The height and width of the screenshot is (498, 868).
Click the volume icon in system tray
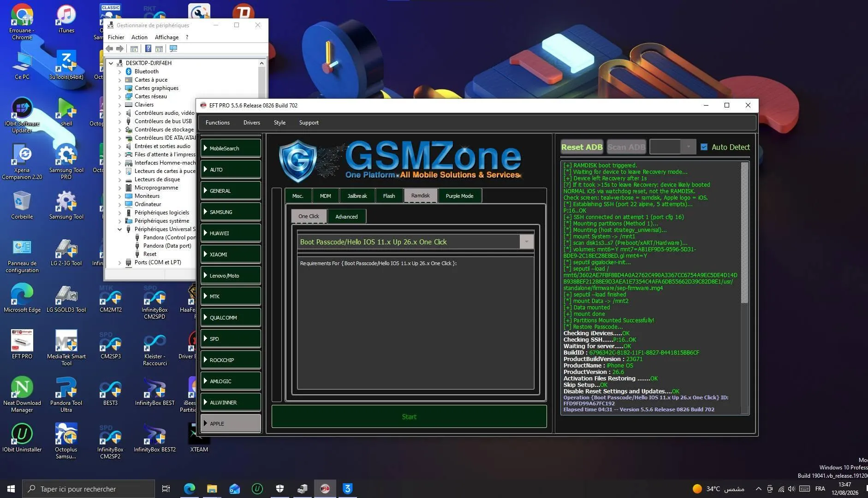coord(791,489)
